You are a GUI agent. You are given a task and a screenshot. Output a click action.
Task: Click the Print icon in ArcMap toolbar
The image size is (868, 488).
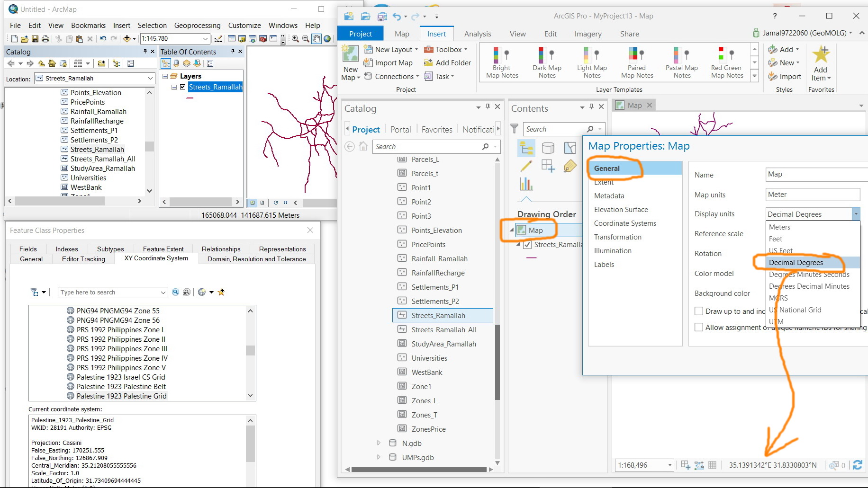tap(45, 39)
